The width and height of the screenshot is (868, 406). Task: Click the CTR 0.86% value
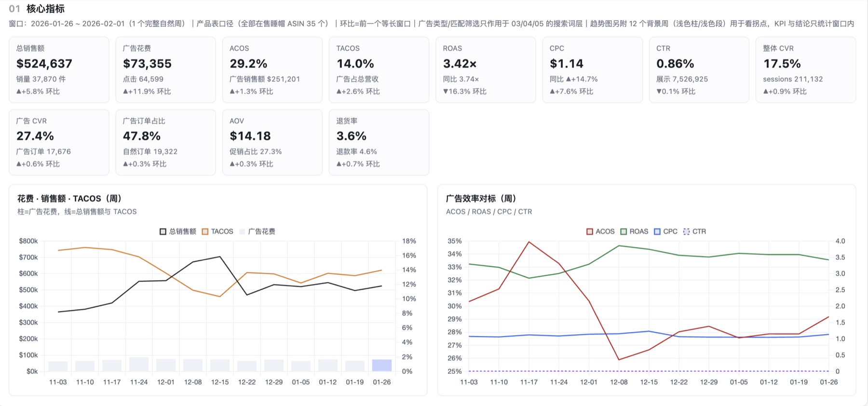[x=675, y=64]
